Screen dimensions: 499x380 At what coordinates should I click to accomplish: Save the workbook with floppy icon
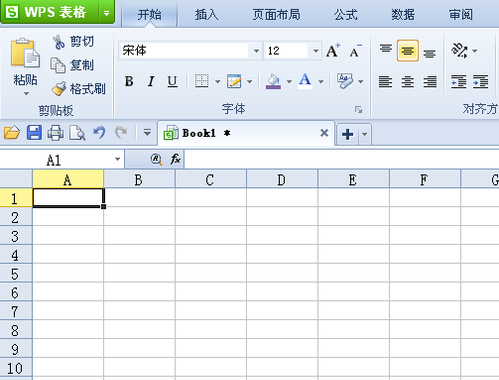(34, 133)
